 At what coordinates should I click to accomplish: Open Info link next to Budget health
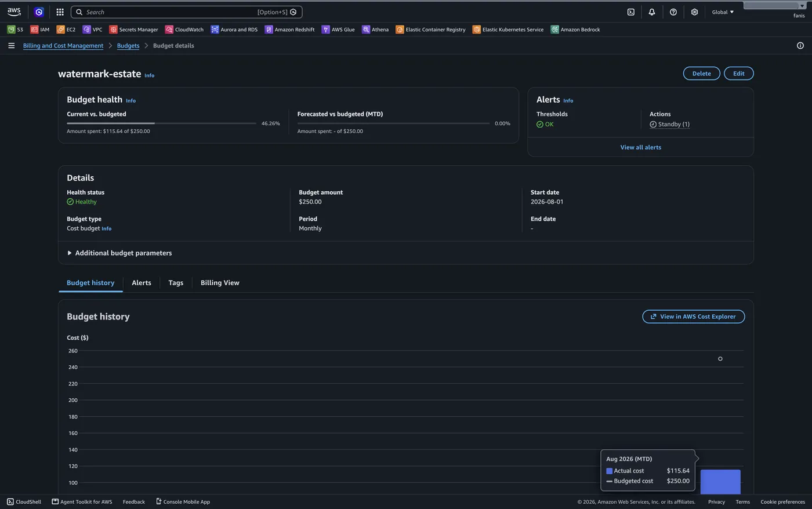click(x=131, y=101)
